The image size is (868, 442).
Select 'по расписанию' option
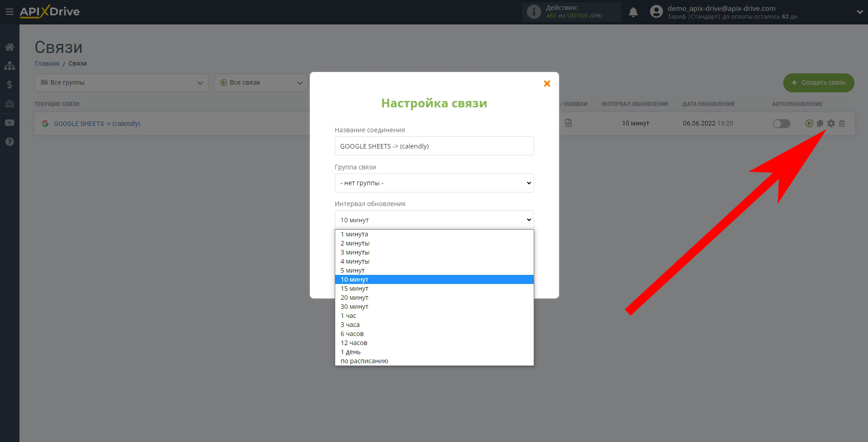coord(434,361)
